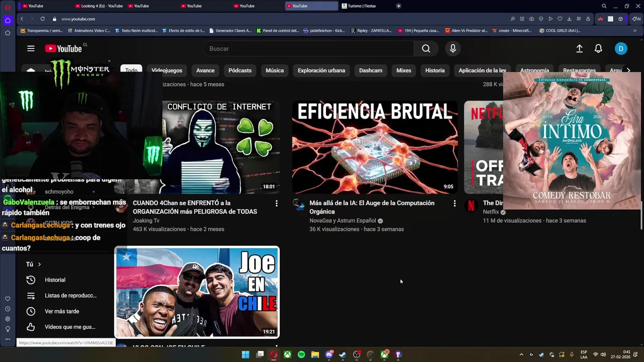644x362 pixels.
Task: Open the YouTube upload/create icon
Action: click(x=580, y=49)
